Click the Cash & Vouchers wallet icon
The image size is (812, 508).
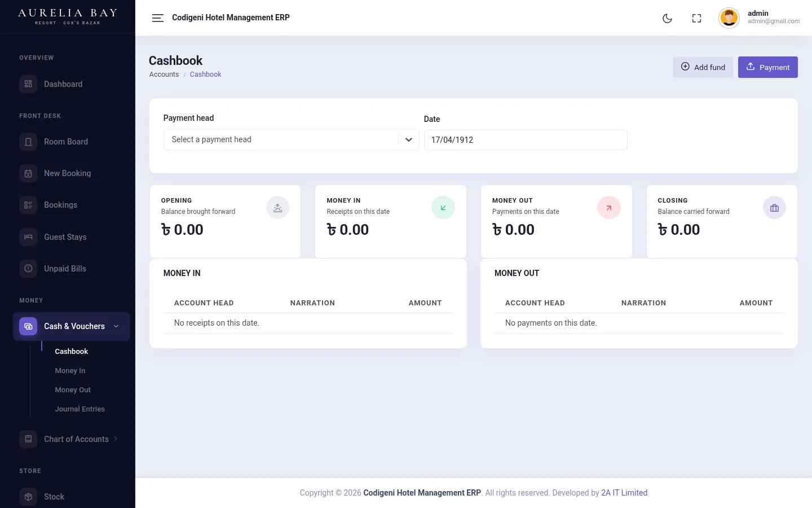pyautogui.click(x=28, y=326)
